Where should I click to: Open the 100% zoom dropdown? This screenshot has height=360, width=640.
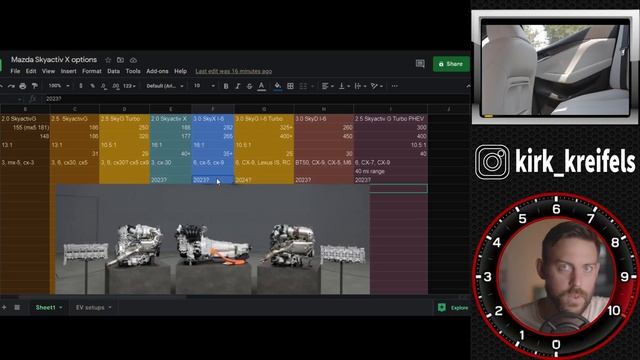coord(59,86)
